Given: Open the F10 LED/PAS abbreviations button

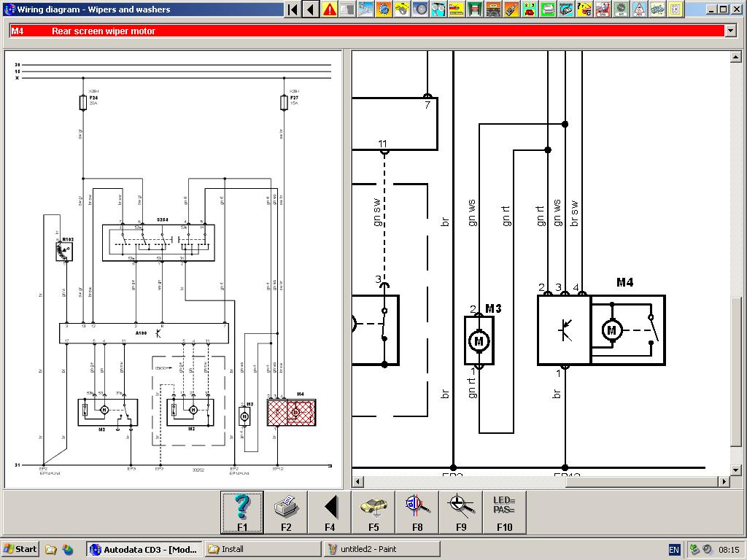Looking at the screenshot, I should [504, 512].
